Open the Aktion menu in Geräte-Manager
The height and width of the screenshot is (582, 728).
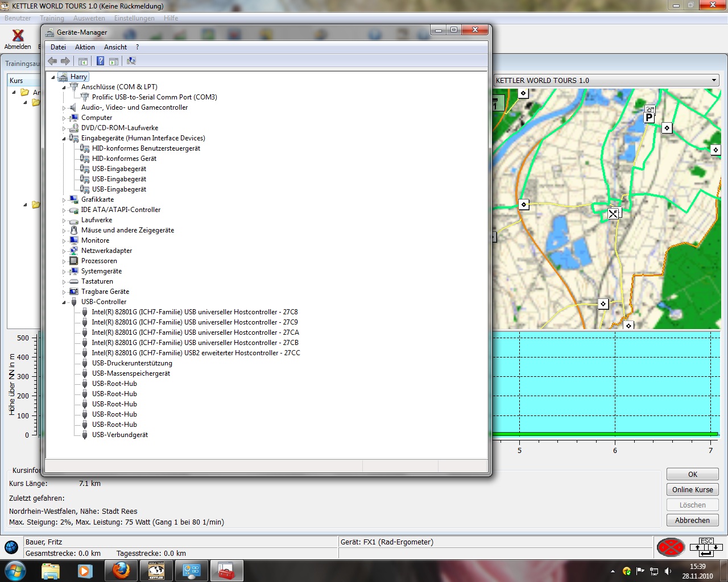pyautogui.click(x=85, y=47)
